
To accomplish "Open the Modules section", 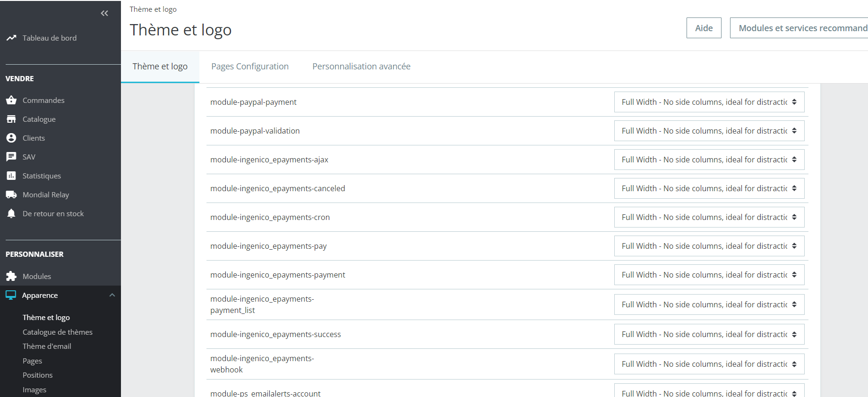I will click(x=37, y=276).
